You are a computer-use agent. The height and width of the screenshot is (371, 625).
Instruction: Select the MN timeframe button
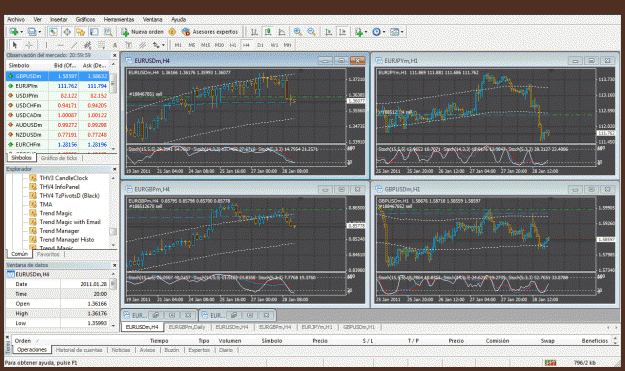click(287, 45)
